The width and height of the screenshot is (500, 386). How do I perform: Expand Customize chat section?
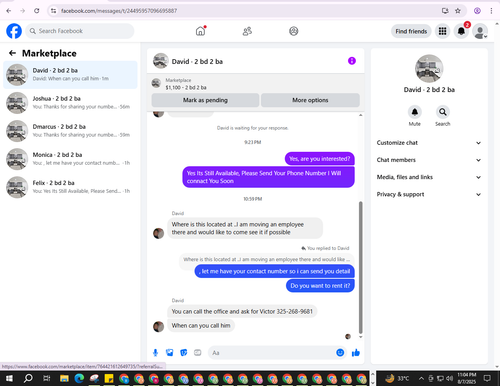click(x=429, y=143)
